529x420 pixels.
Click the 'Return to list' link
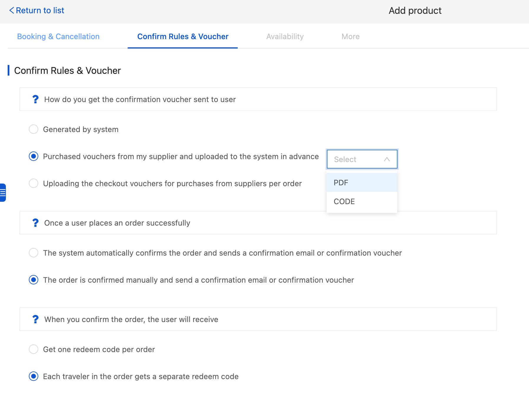(x=40, y=11)
